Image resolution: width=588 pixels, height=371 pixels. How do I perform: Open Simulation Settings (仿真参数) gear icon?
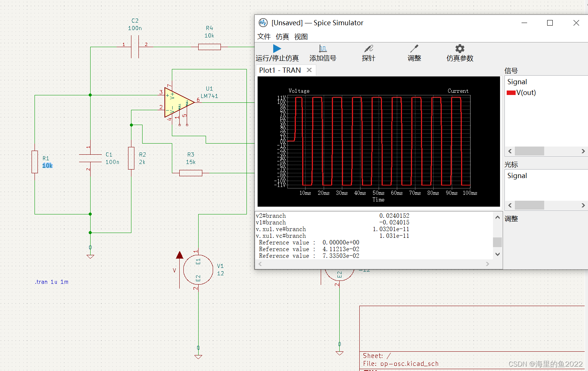(x=460, y=49)
